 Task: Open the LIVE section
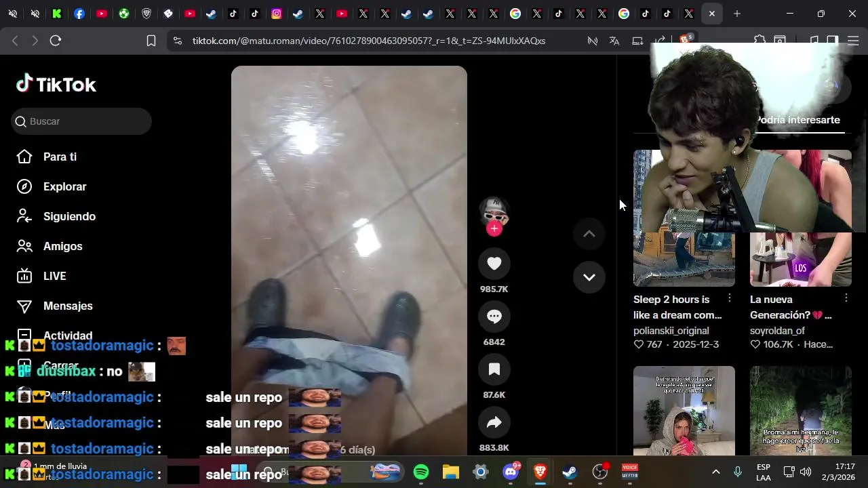tap(54, 276)
